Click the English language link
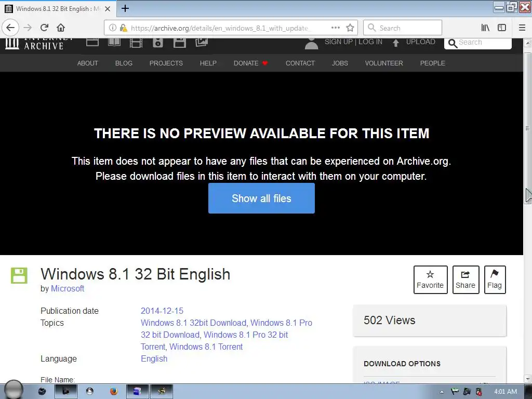This screenshot has height=399, width=532. pyautogui.click(x=154, y=358)
